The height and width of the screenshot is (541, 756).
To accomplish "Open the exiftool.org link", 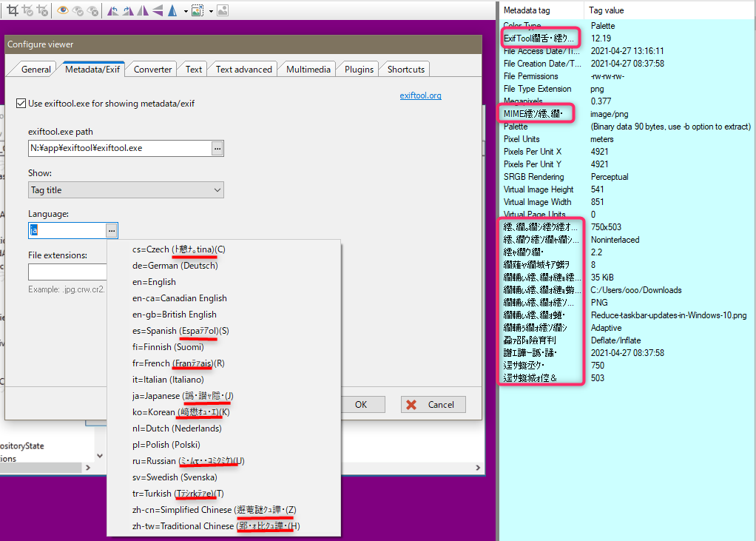I will (420, 95).
